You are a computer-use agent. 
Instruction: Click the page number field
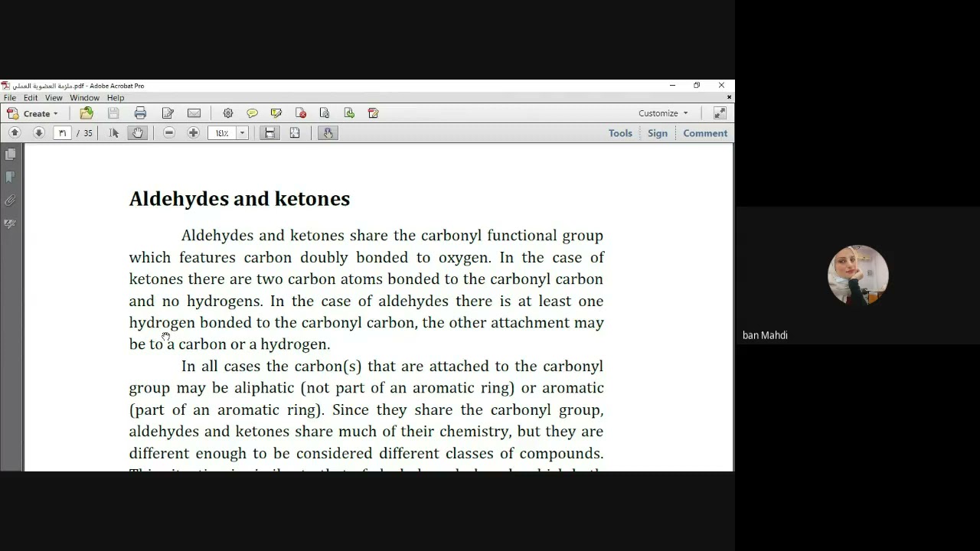point(62,133)
